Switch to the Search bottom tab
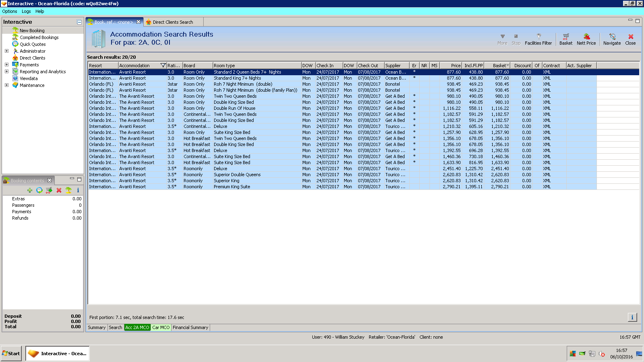Viewport: 644px width, 362px height. tap(116, 327)
